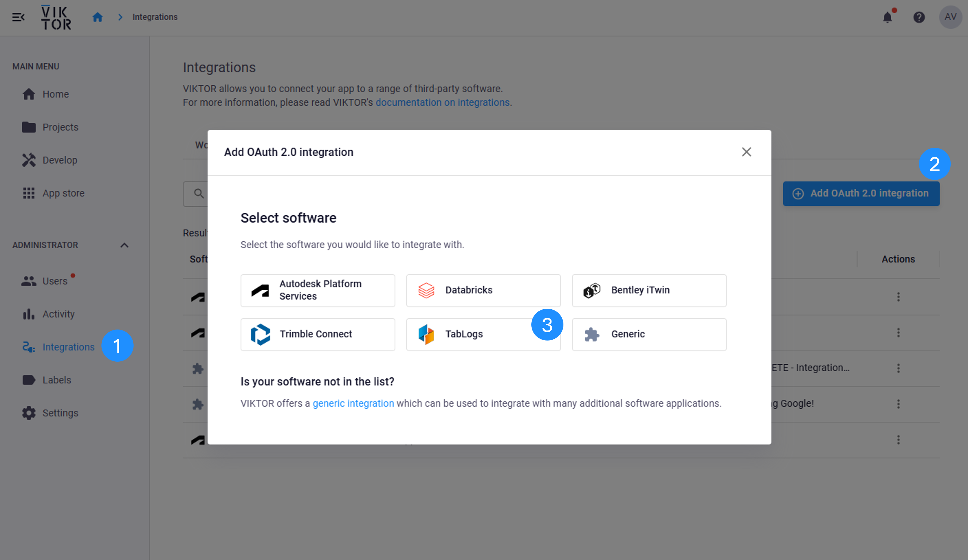The height and width of the screenshot is (560, 968).
Task: Select Autodesk Platform Services
Action: point(318,290)
